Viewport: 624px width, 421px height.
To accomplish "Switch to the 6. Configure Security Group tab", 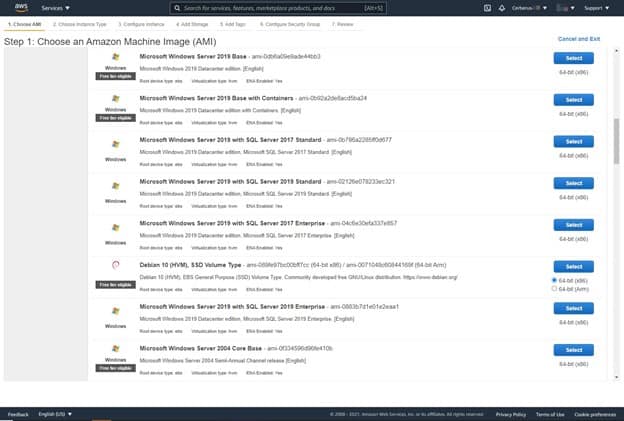I will point(290,24).
